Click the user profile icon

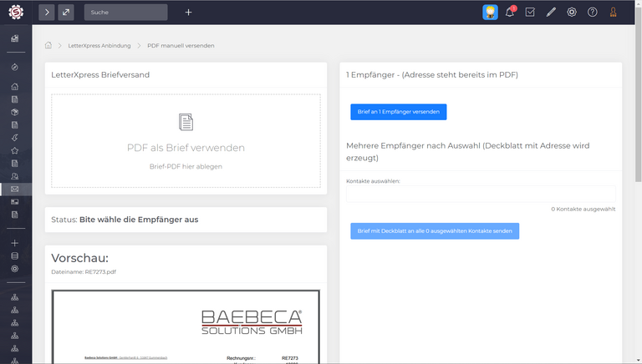coord(614,13)
